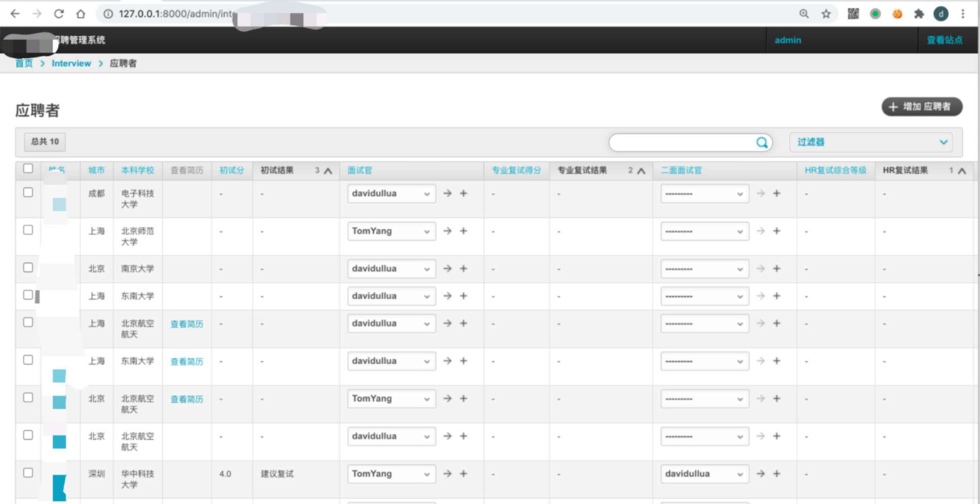Open the 二面面试官 dropdown in the 南京大学 row
980x504 pixels.
(x=705, y=269)
